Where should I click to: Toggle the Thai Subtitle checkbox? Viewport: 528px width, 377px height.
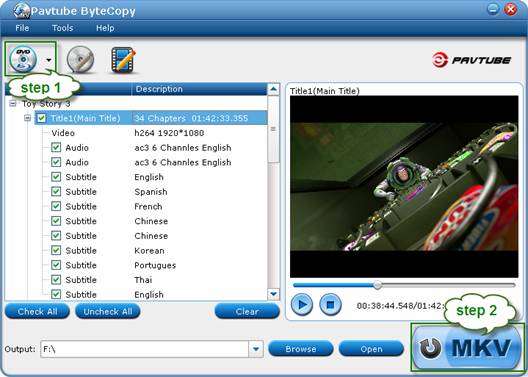pos(56,280)
